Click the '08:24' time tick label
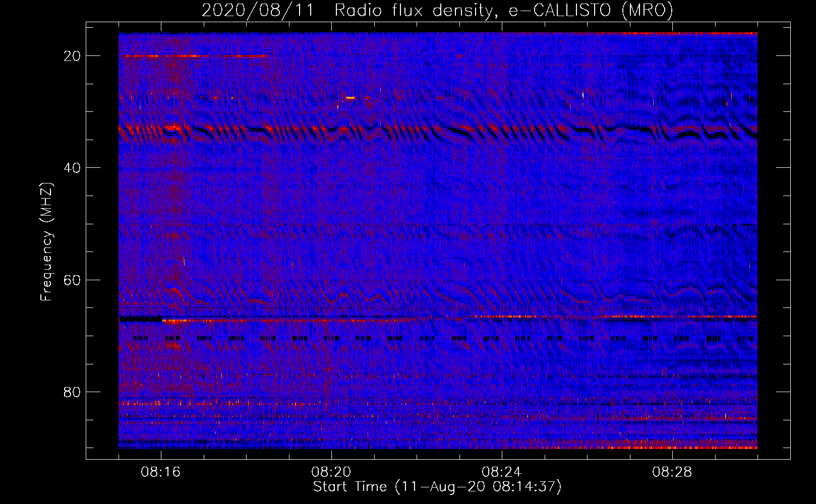This screenshot has height=504, width=816. [x=502, y=472]
